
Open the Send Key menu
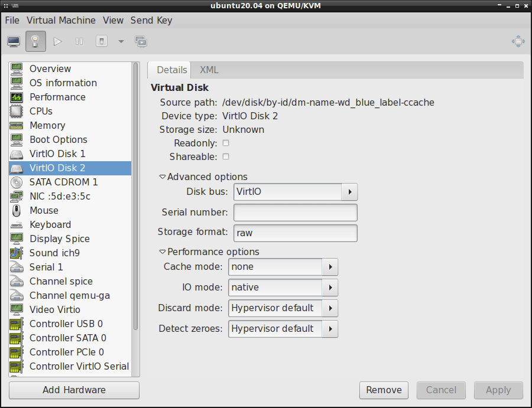coord(151,20)
